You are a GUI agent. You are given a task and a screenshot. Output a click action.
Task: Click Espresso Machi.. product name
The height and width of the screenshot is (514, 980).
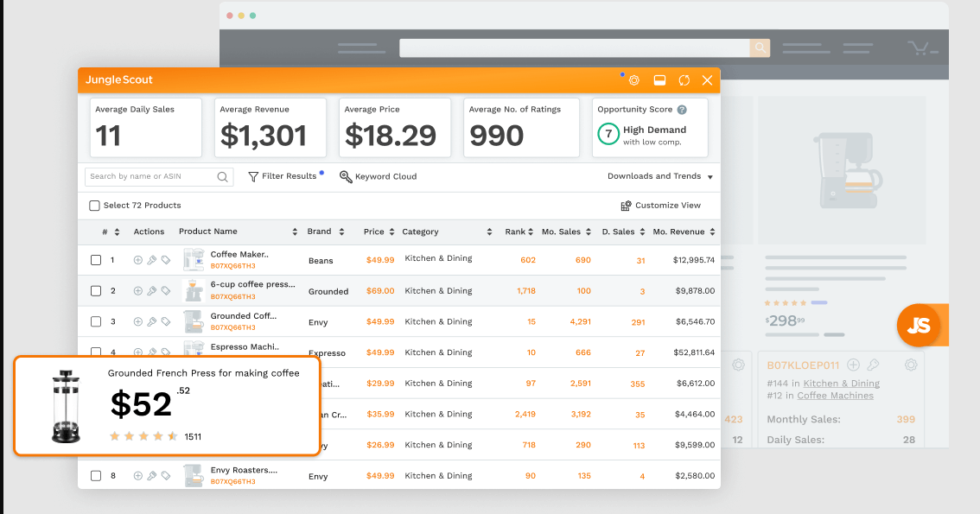click(x=245, y=346)
